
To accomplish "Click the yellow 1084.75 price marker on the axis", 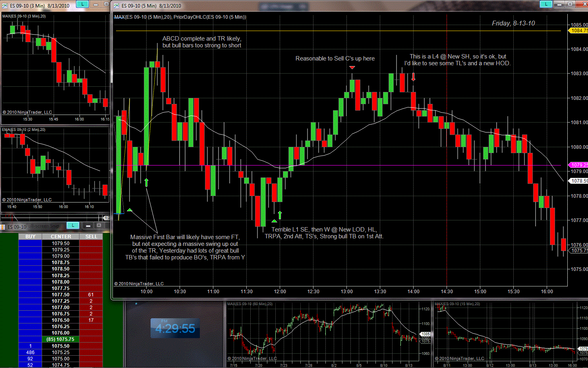I will (x=579, y=31).
